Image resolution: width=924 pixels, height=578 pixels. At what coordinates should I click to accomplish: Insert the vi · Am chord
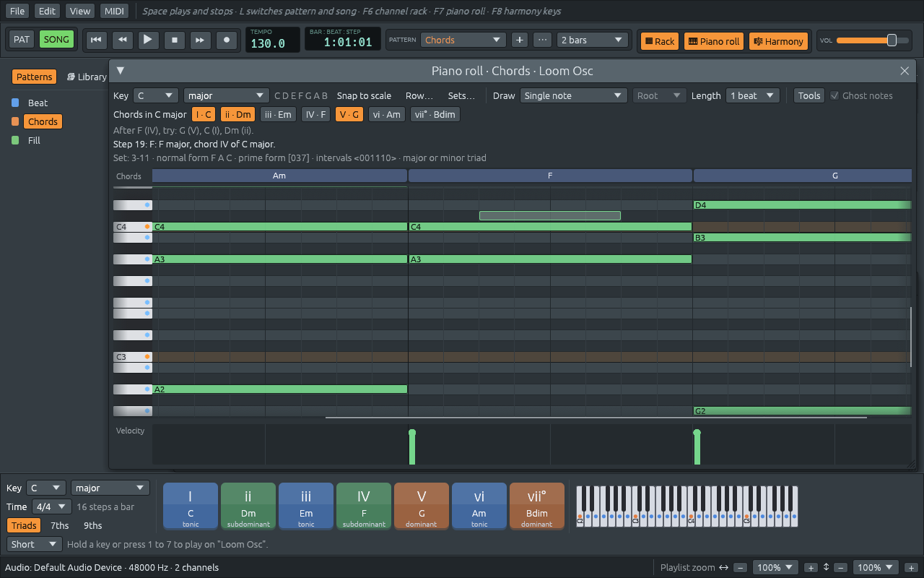[387, 114]
